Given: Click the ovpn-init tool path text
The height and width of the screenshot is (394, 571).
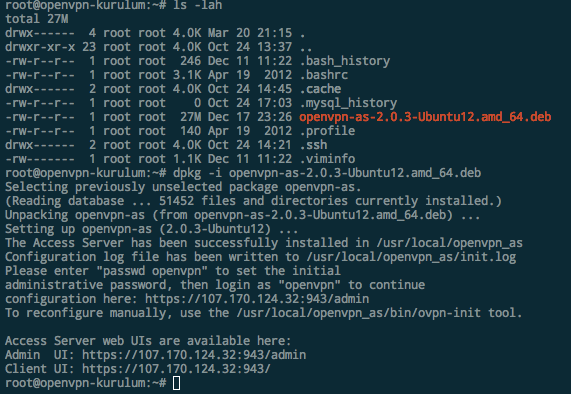Looking at the screenshot, I should tap(359, 313).
